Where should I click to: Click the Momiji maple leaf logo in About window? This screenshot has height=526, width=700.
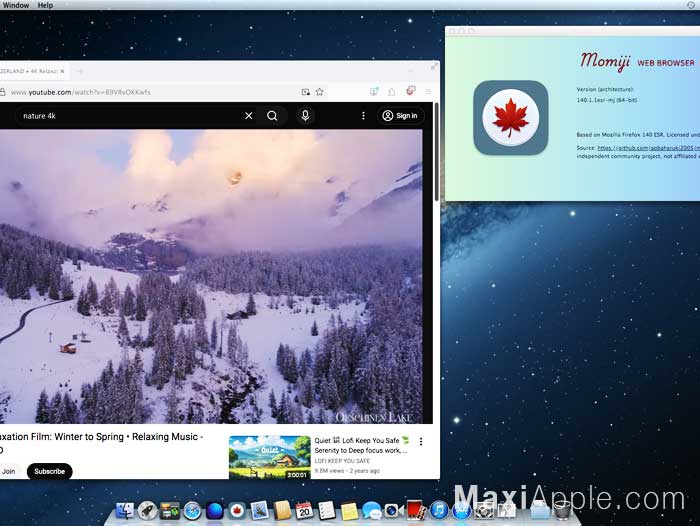tap(511, 117)
